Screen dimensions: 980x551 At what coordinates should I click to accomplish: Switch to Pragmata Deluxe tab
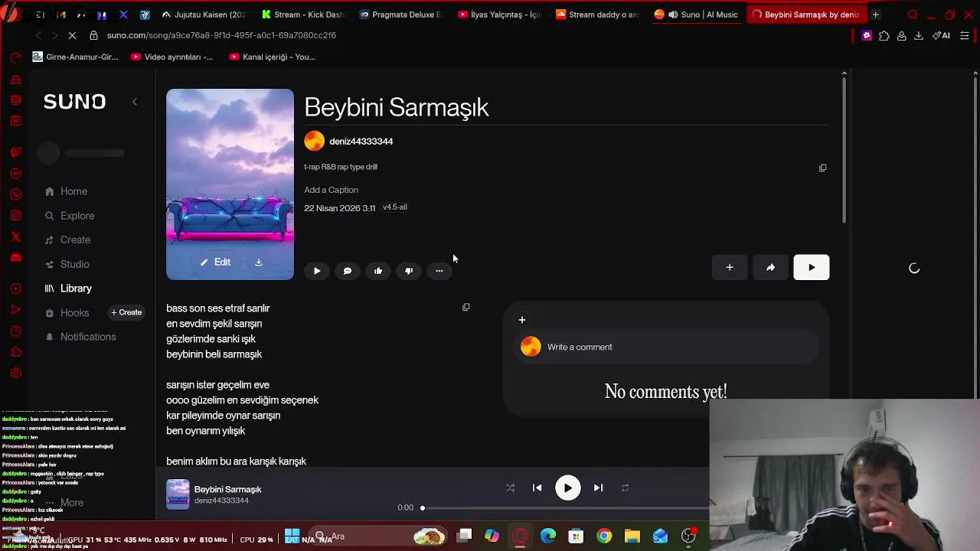[400, 15]
